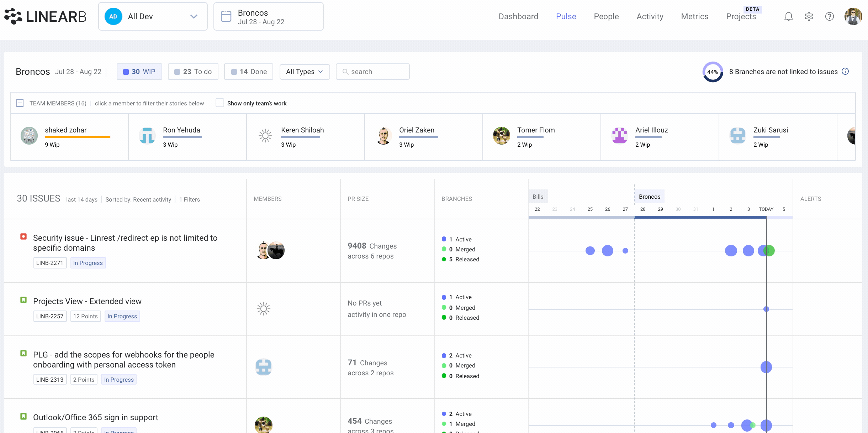
Task: Click the 12 Points tag
Action: click(85, 316)
